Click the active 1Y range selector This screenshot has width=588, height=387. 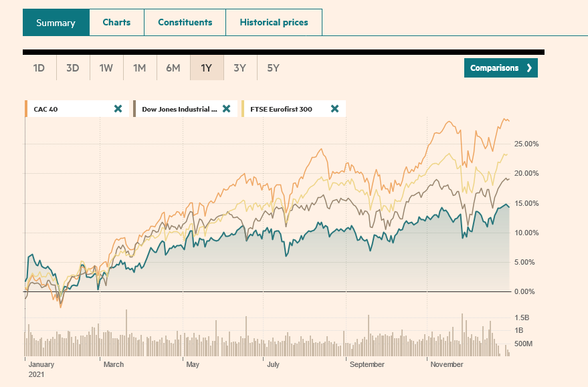[206, 68]
